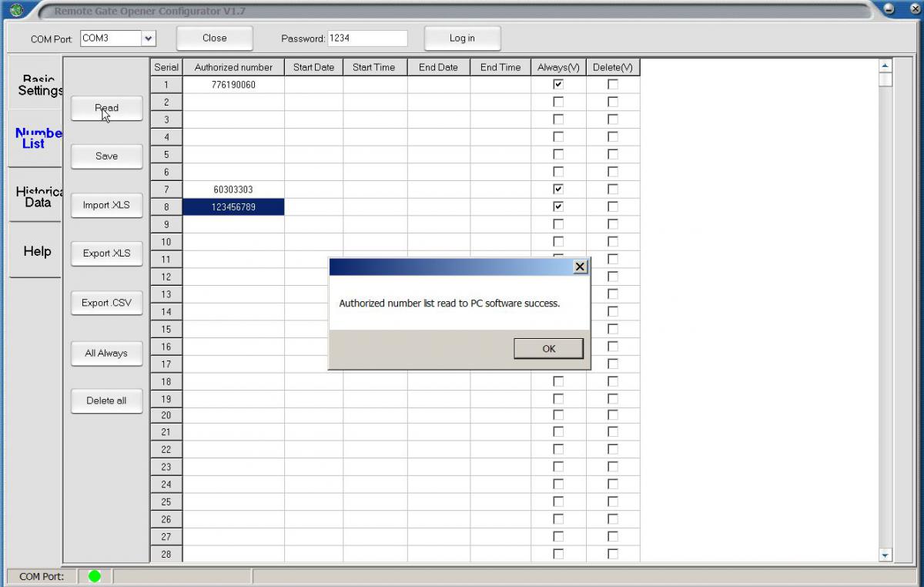Select authorized number 60303303 cell
The width and height of the screenshot is (924, 587).
233,190
